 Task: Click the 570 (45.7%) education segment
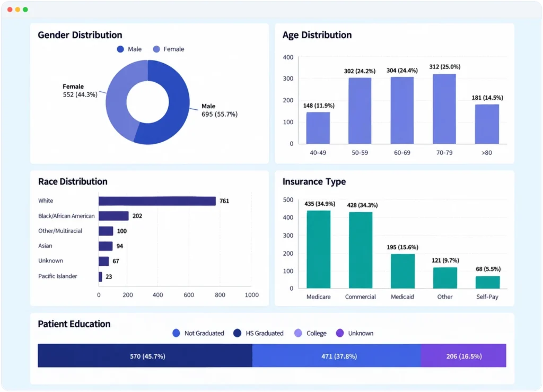pos(145,355)
